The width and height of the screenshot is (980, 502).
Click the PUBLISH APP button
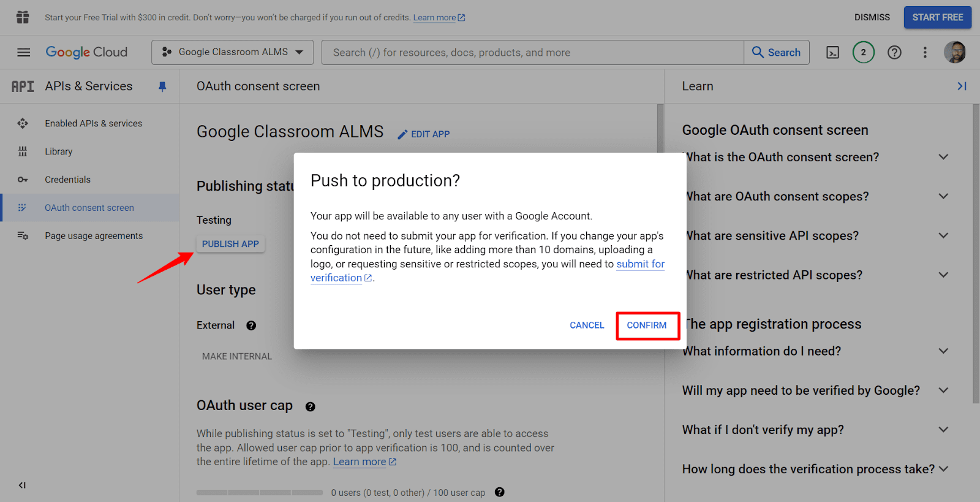tap(230, 244)
